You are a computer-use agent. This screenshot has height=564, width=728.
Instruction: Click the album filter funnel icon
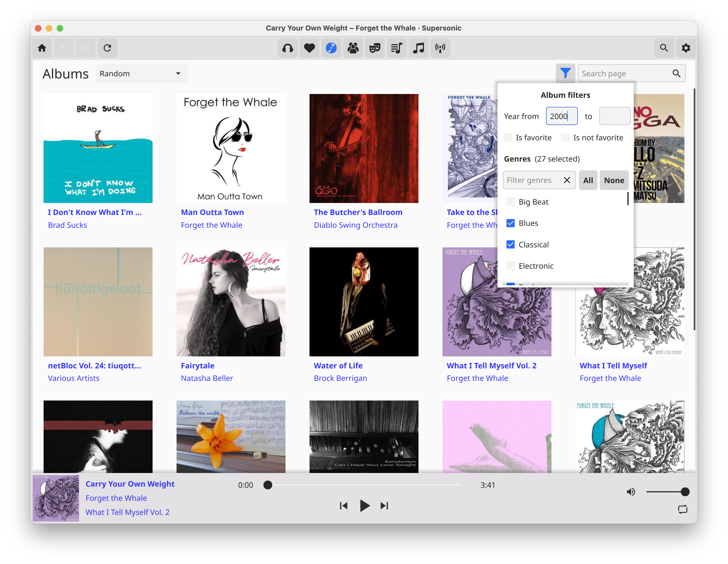565,73
